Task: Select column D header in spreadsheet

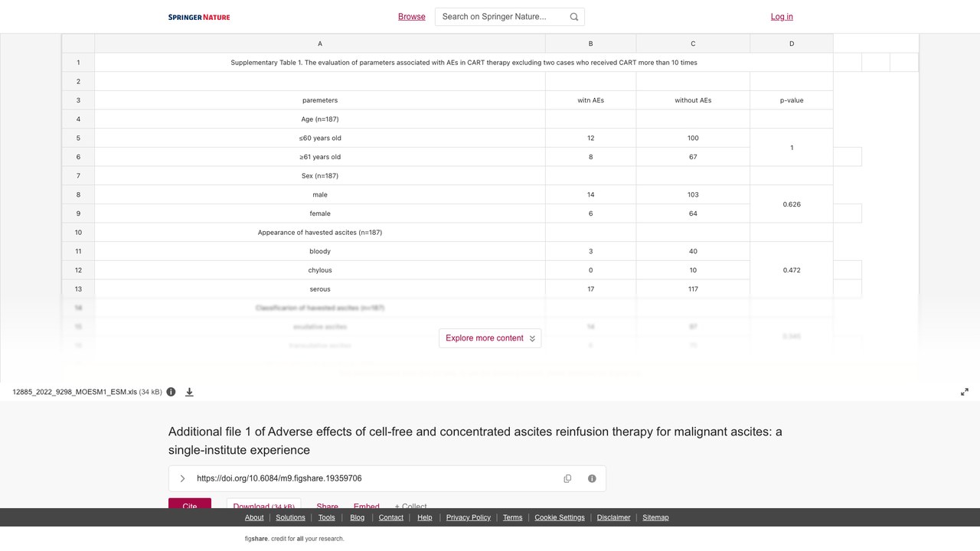Action: [x=792, y=44]
